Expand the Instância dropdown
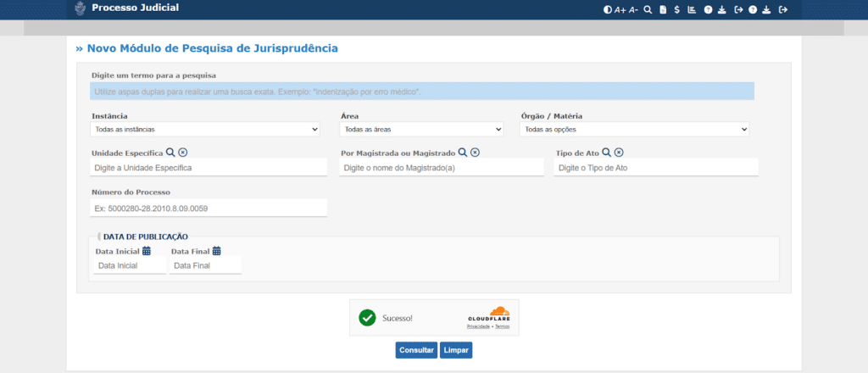Screen dimensions: 868x373 [204, 130]
